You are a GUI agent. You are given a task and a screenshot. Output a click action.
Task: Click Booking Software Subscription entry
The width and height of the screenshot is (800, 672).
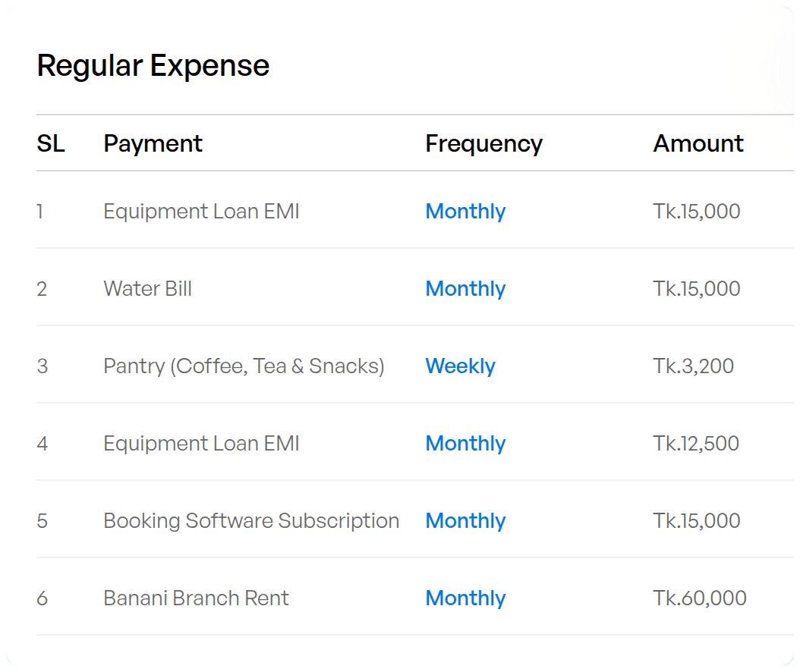coord(251,522)
